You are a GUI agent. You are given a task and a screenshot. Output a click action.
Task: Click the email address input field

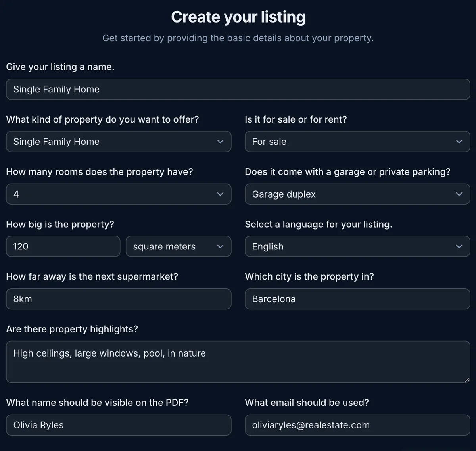coord(357,425)
